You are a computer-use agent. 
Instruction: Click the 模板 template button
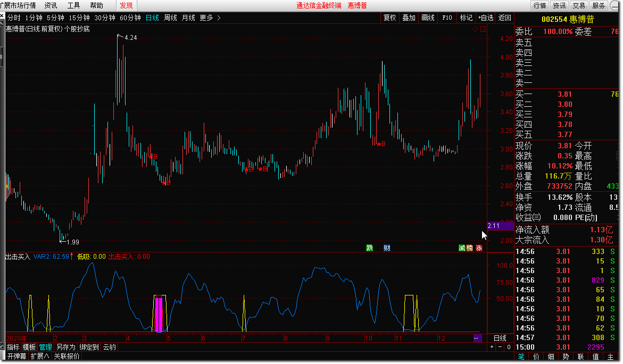point(29,348)
